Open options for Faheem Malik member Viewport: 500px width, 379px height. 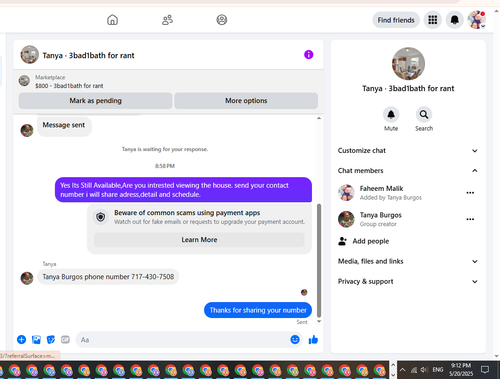point(470,193)
